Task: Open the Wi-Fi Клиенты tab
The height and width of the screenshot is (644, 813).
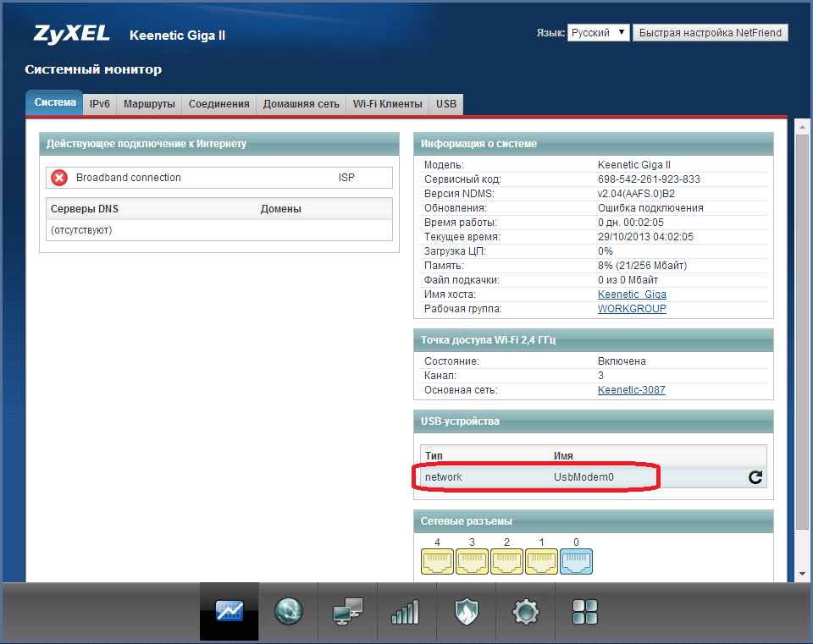Action: click(x=387, y=104)
